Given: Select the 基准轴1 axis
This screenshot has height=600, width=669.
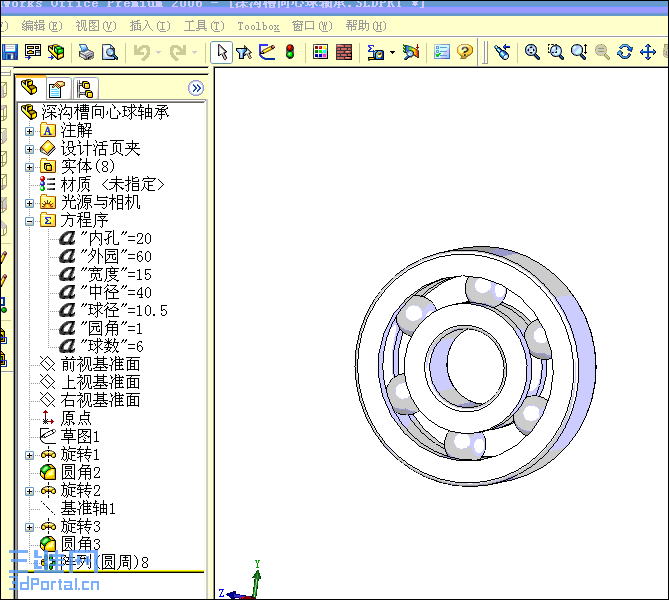Looking at the screenshot, I should (x=88, y=509).
